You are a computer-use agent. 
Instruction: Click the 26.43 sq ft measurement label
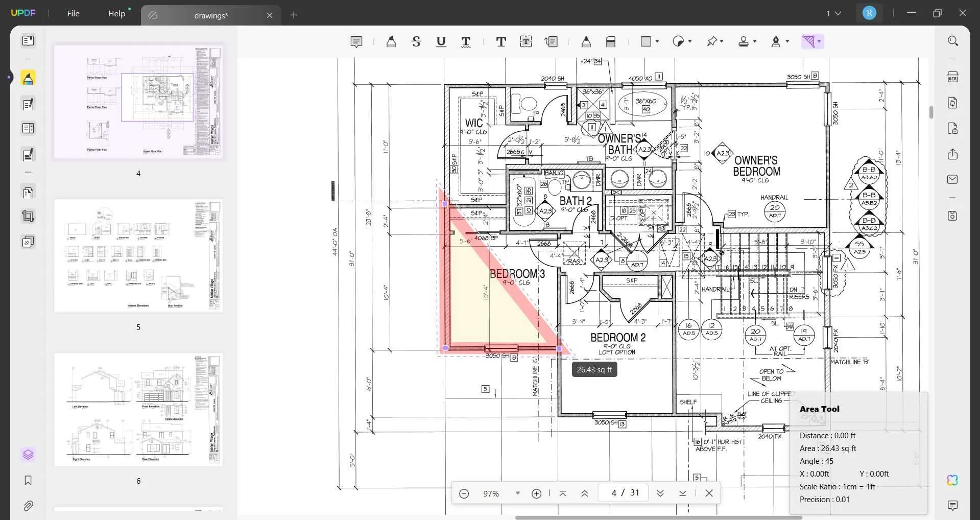click(x=594, y=370)
